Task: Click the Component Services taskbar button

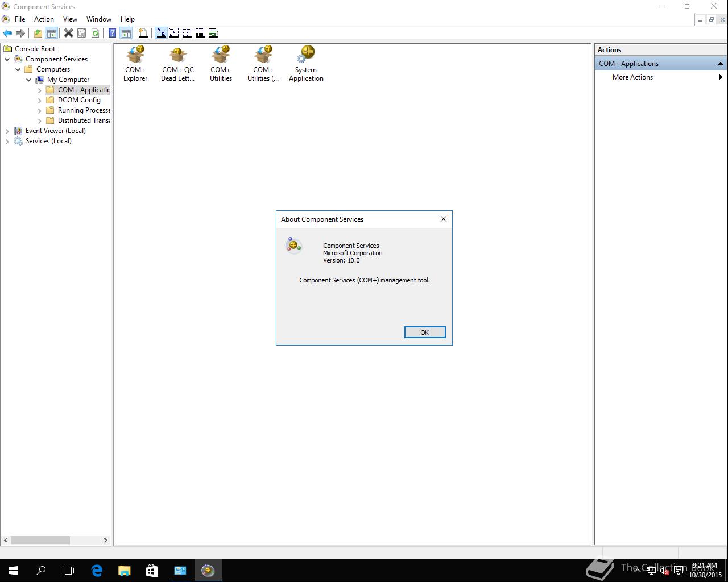Action: [208, 570]
